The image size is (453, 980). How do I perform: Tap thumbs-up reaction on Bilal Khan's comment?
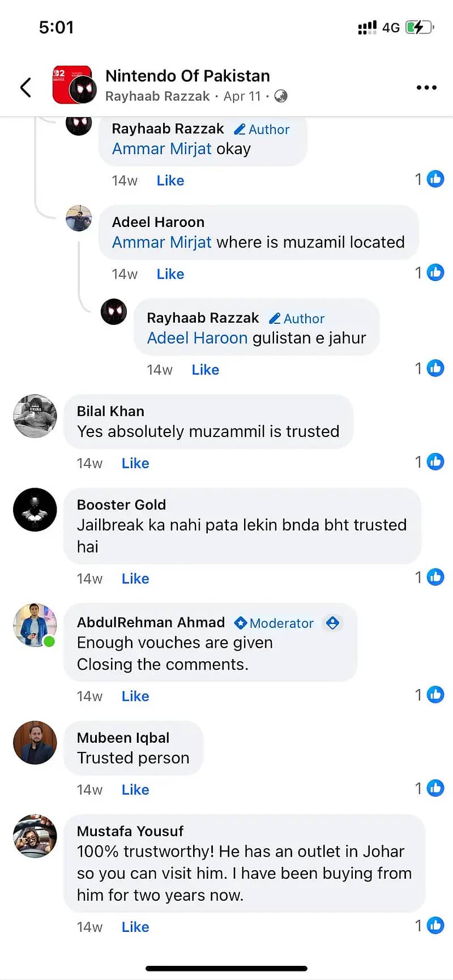[435, 462]
